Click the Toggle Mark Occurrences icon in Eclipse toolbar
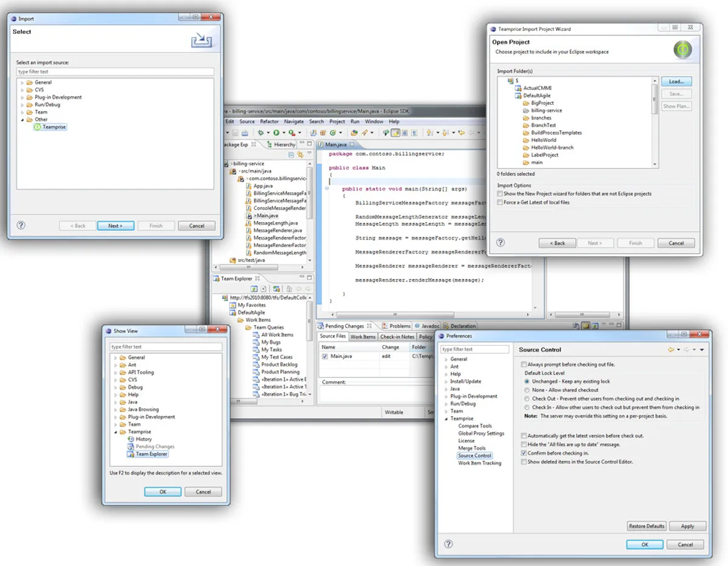 point(395,132)
